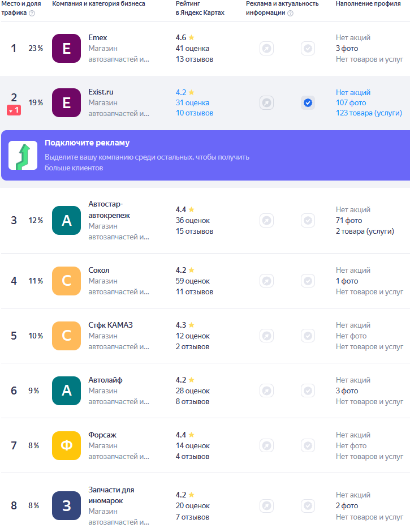Open the '10 отзывов' link for Exist.ru

(195, 113)
